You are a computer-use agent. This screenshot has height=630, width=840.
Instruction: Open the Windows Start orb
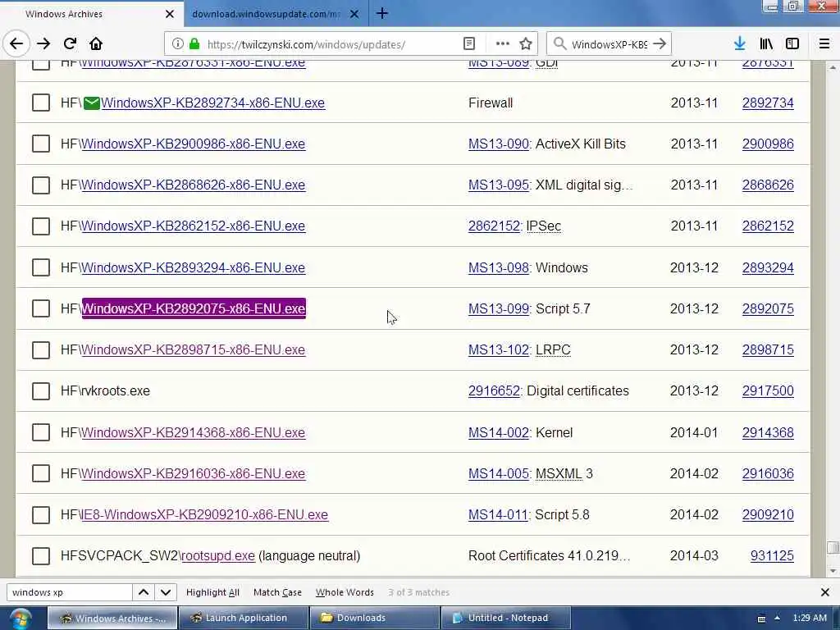[x=19, y=619]
